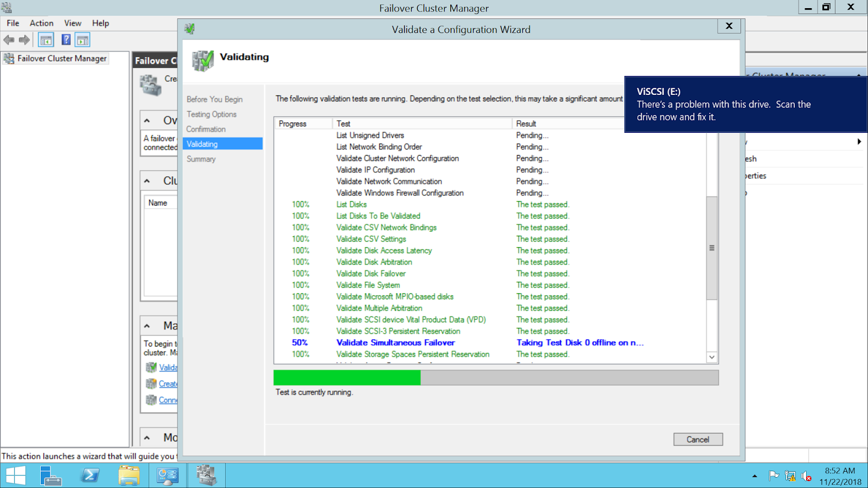This screenshot has height=488, width=868.
Task: Collapse the More Information section chevron
Action: point(147,438)
